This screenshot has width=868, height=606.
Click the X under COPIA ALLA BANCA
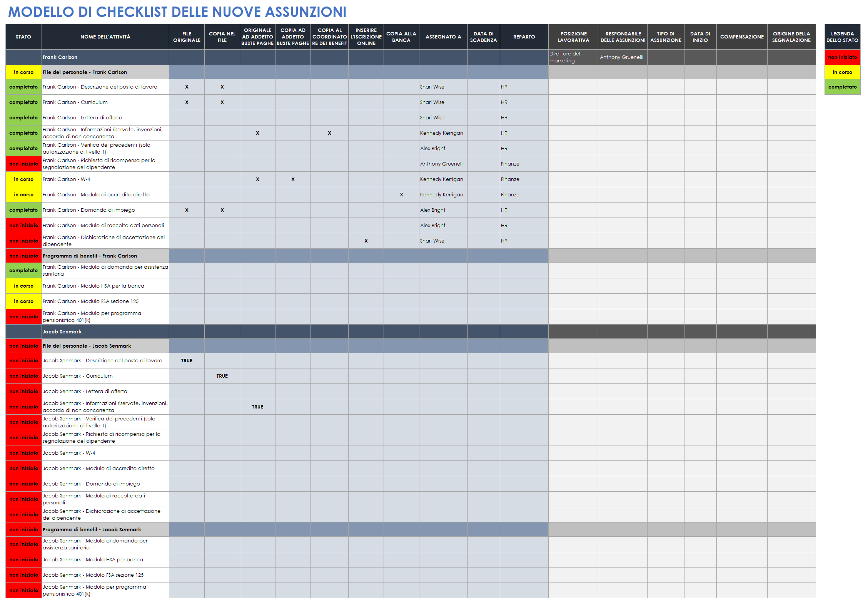(x=401, y=194)
